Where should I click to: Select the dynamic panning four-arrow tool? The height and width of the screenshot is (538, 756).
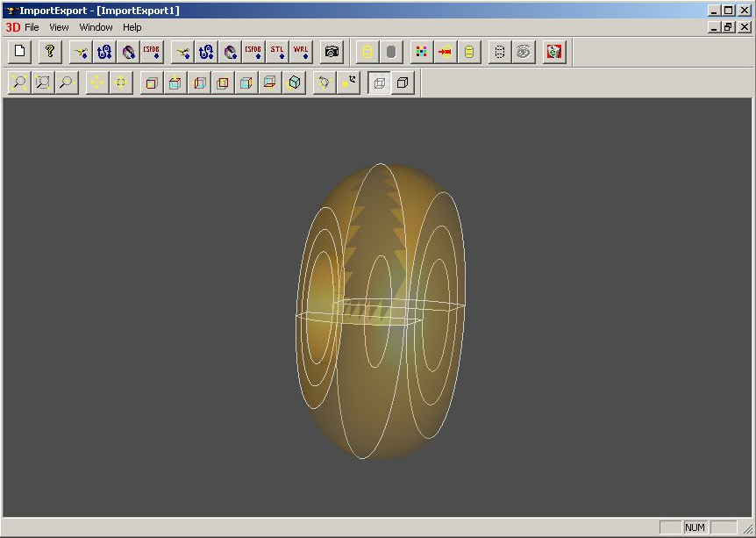[96, 82]
